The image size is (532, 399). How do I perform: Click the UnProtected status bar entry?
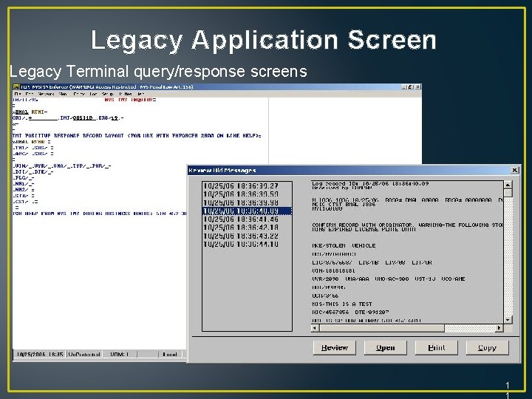(84, 354)
